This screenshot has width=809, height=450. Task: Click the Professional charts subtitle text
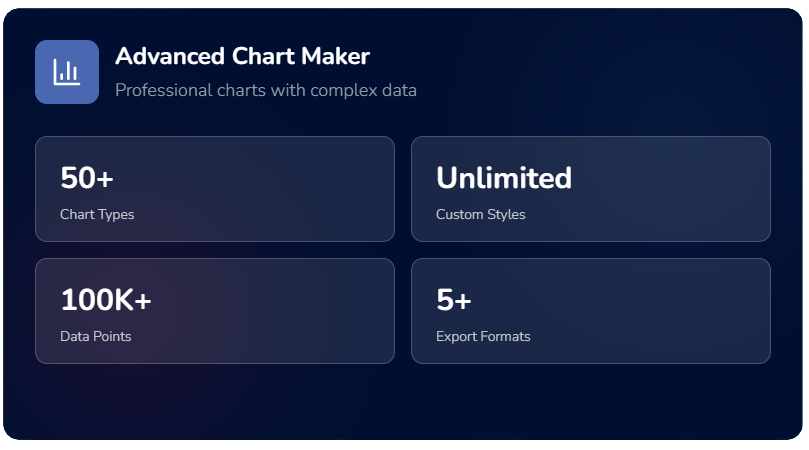coord(265,90)
